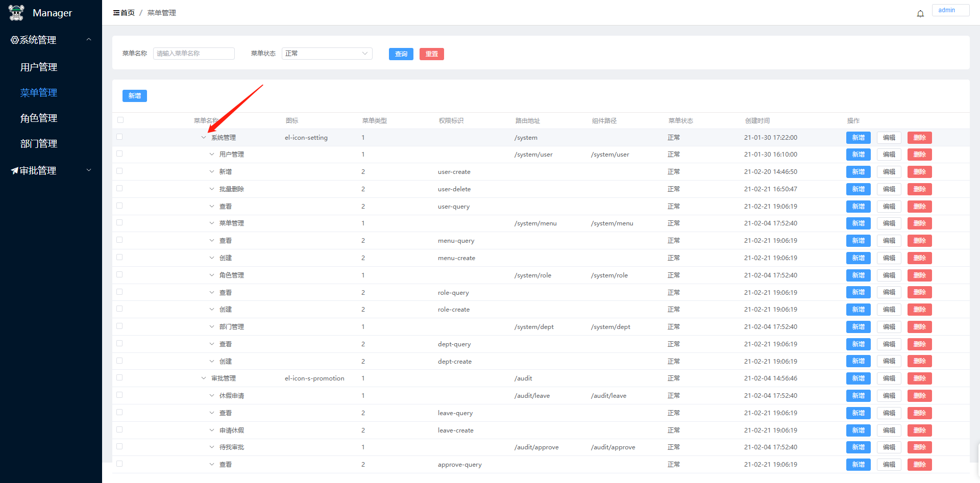
Task: Click the el-icon-setting icon cell
Action: [x=306, y=138]
